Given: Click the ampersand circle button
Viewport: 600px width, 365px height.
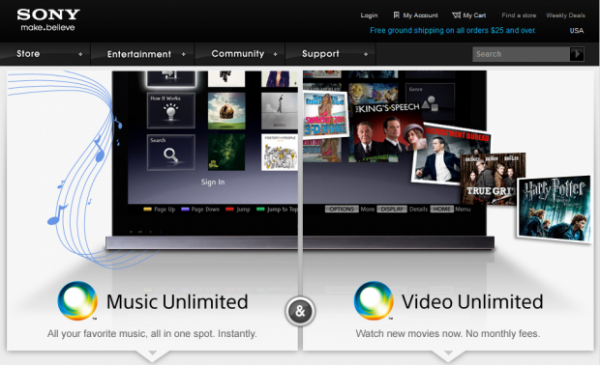Looking at the screenshot, I should (x=300, y=311).
